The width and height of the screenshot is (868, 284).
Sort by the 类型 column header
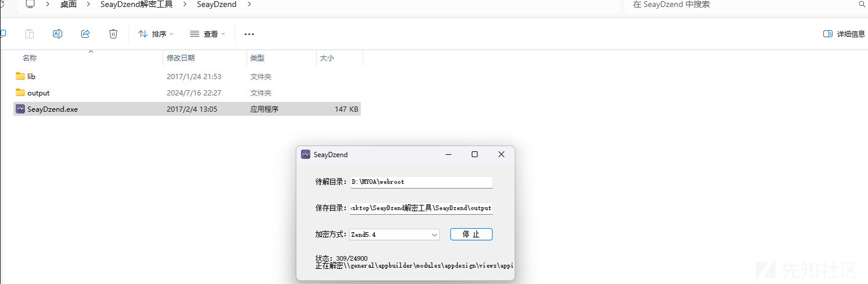pyautogui.click(x=281, y=58)
